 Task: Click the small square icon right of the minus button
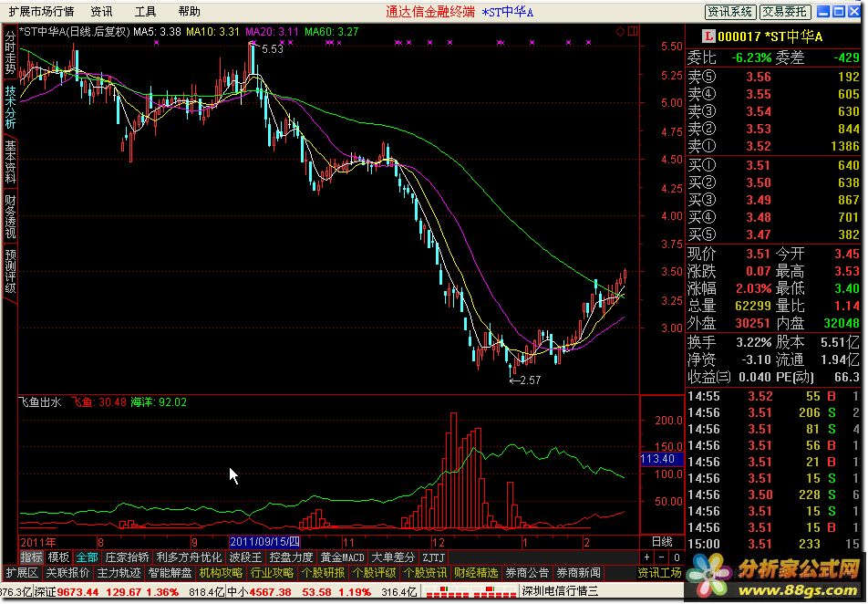pos(676,557)
